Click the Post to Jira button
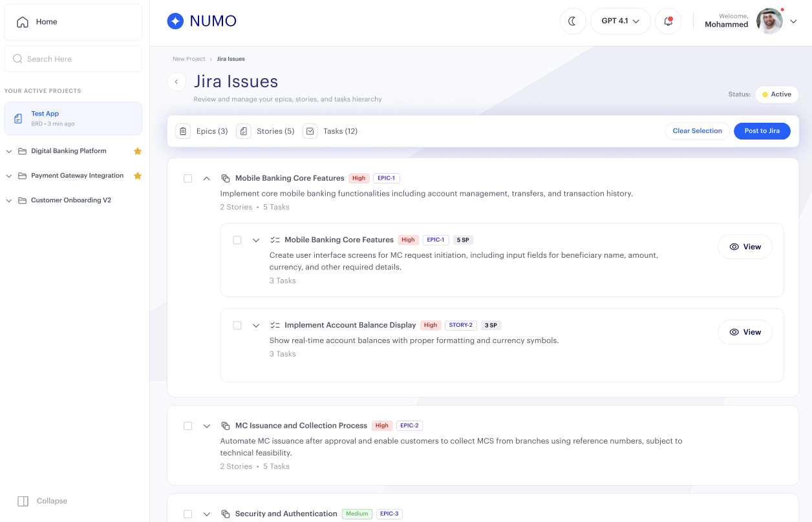Viewport: 812px width, 522px height. point(762,131)
